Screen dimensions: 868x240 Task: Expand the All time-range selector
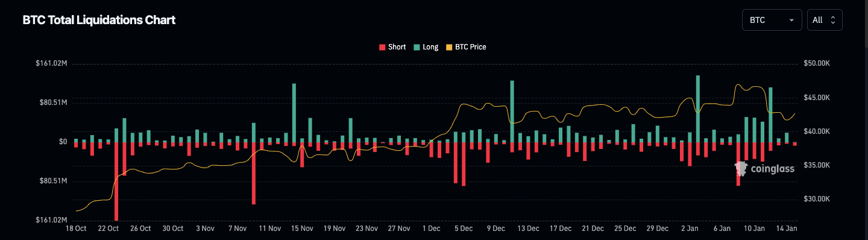click(825, 20)
